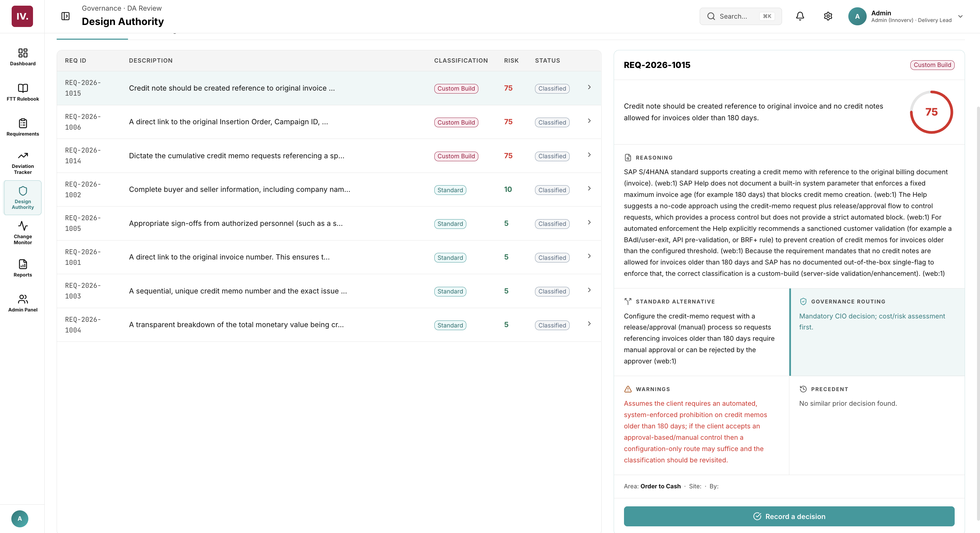Click the Record a decision button

tap(789, 516)
